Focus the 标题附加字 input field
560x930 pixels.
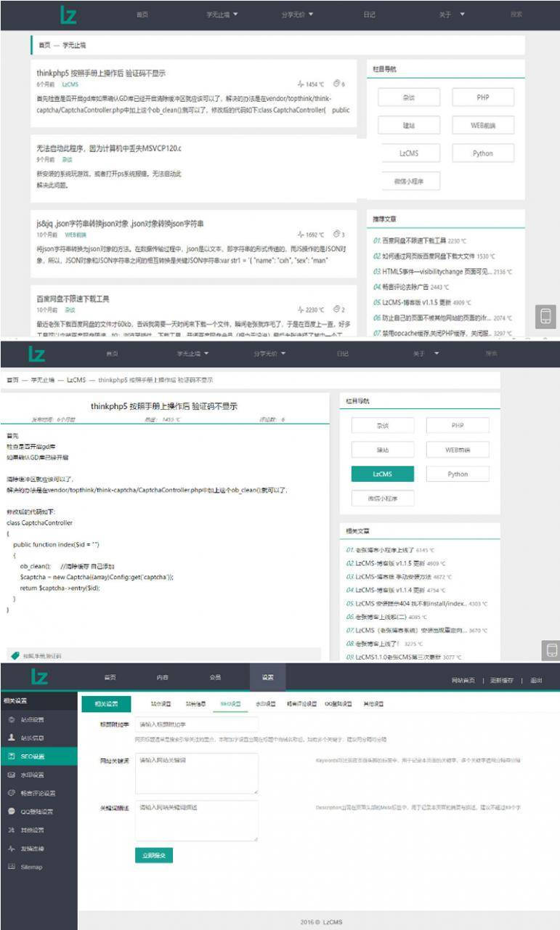click(196, 724)
